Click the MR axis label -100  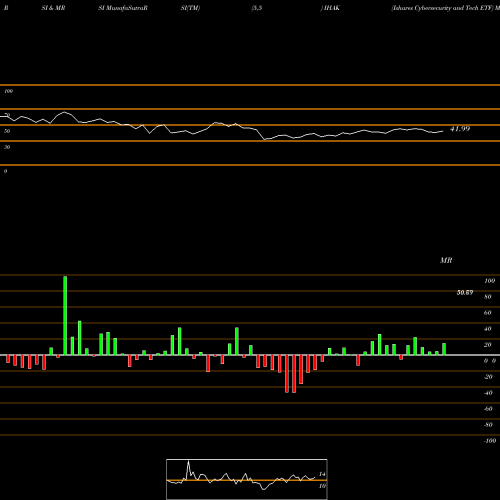[490, 441]
